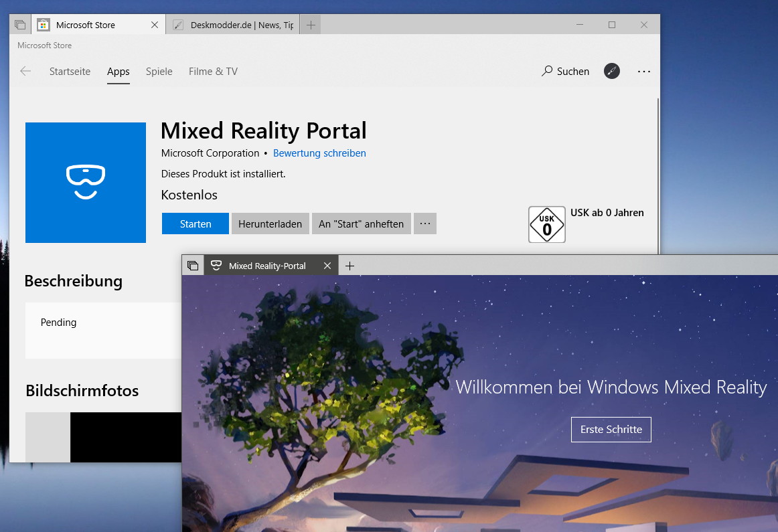Viewport: 778px width, 532px height.
Task: Click the Microsoft Corporation publisher name
Action: click(x=210, y=153)
